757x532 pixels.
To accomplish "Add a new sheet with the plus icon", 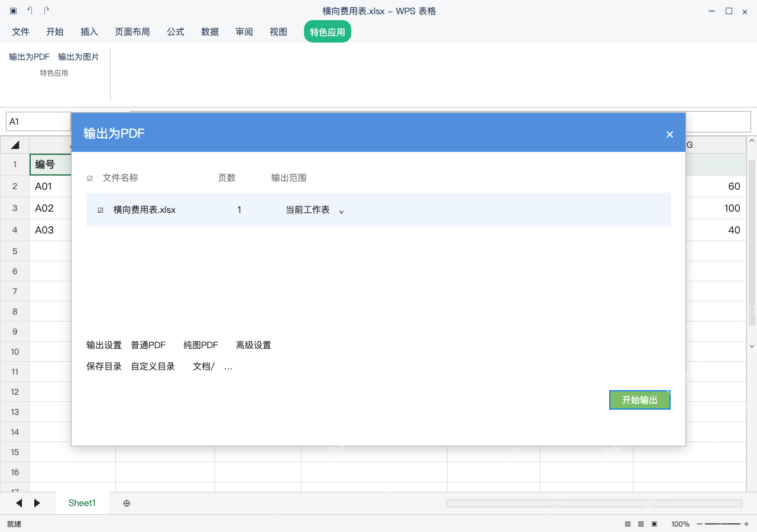I will pyautogui.click(x=127, y=503).
